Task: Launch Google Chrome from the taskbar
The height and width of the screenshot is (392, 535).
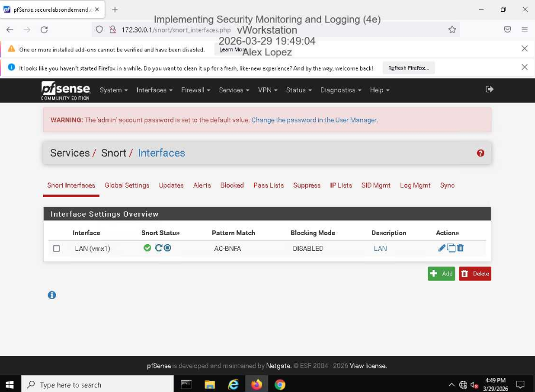Action: pos(280,384)
